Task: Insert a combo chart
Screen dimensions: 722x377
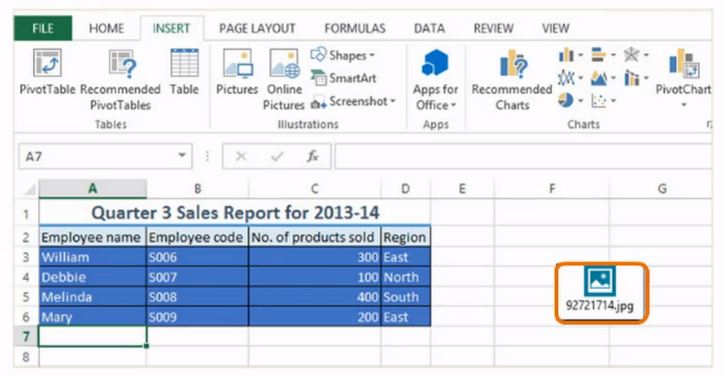Action: pyautogui.click(x=631, y=78)
